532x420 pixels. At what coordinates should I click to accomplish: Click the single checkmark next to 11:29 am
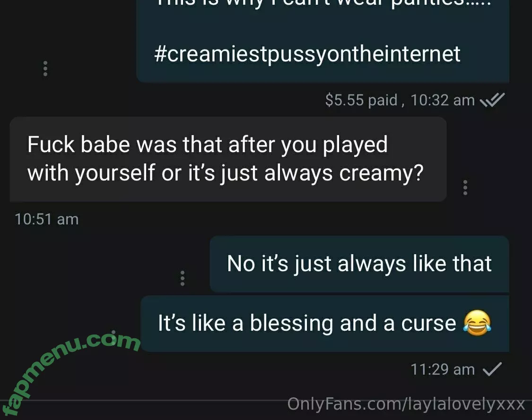click(x=492, y=369)
